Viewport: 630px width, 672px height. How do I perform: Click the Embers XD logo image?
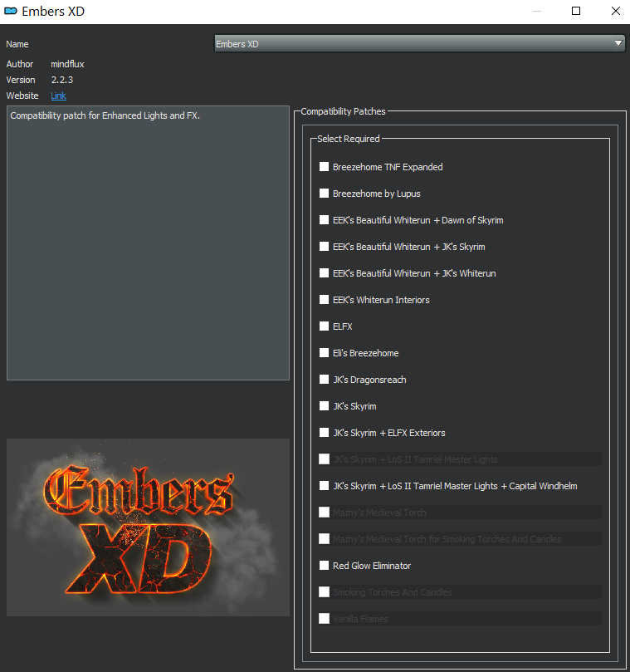[149, 527]
